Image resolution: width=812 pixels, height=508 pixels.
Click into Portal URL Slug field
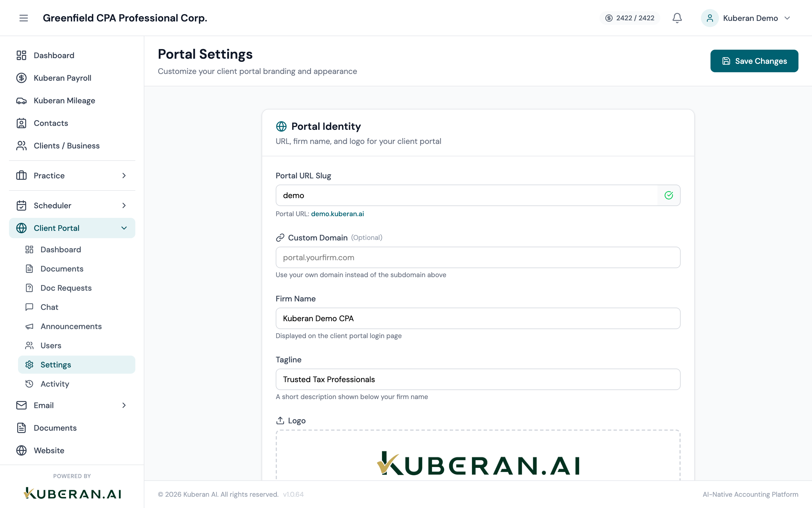(478, 195)
